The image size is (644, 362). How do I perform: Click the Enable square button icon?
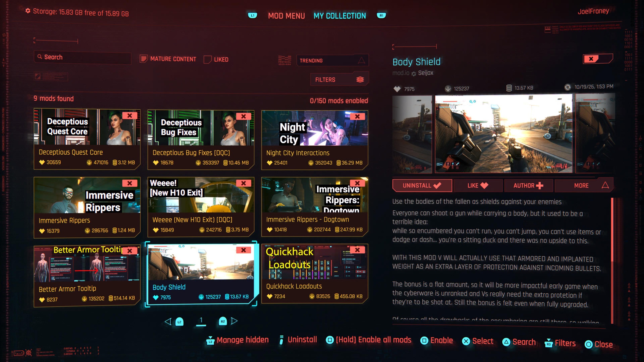[x=424, y=341]
